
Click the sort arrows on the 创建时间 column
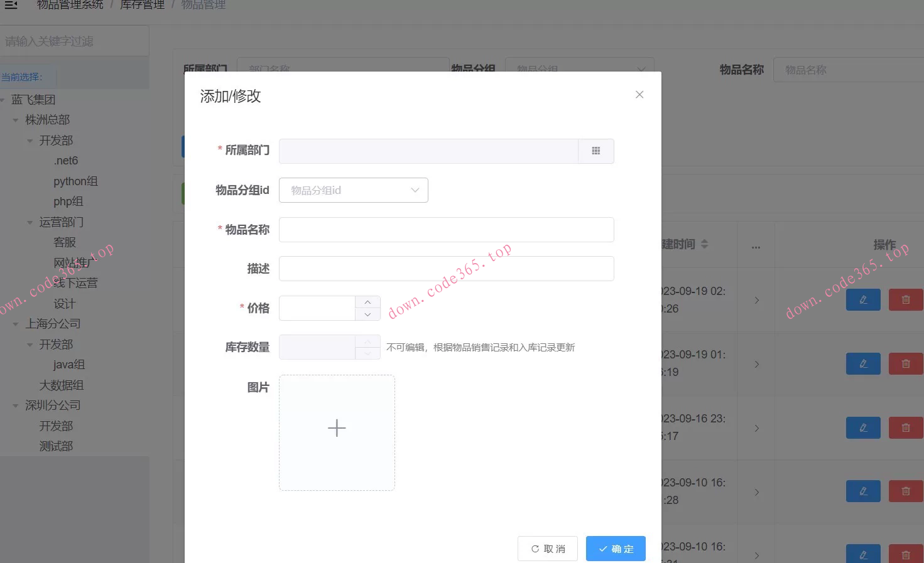click(704, 245)
